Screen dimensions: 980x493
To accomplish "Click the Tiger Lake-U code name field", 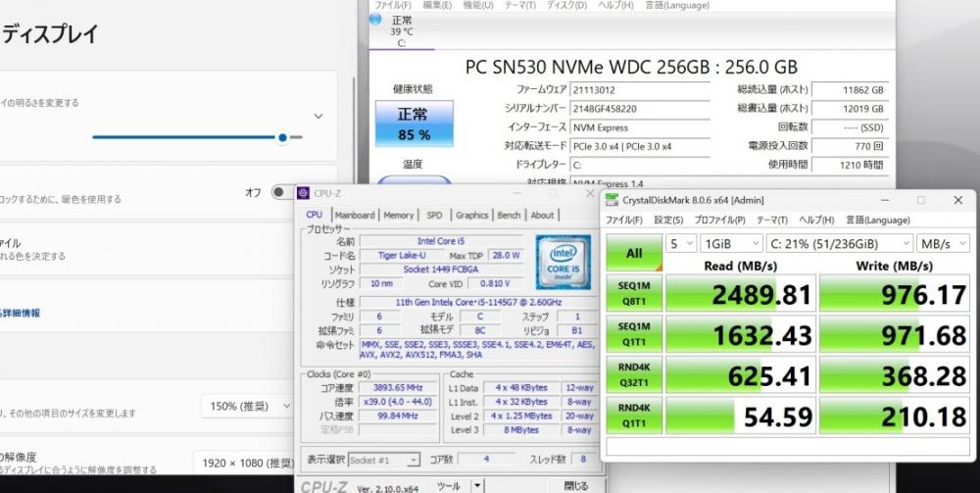I will [x=403, y=255].
